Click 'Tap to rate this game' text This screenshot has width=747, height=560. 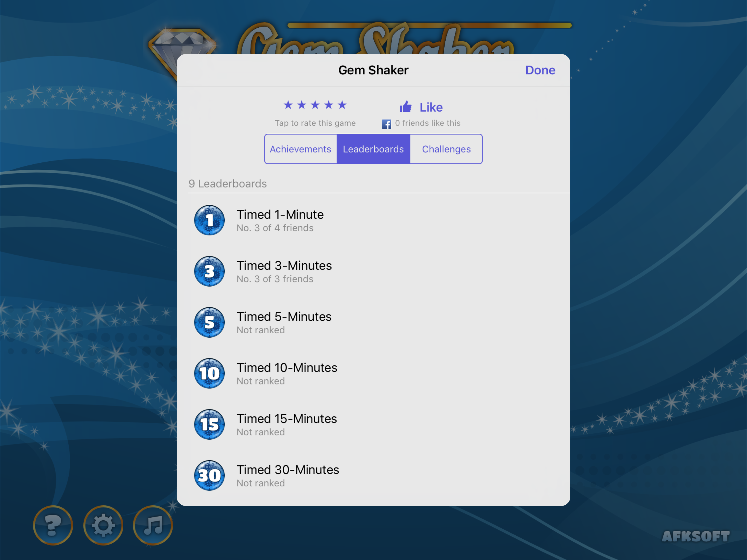coord(315,123)
